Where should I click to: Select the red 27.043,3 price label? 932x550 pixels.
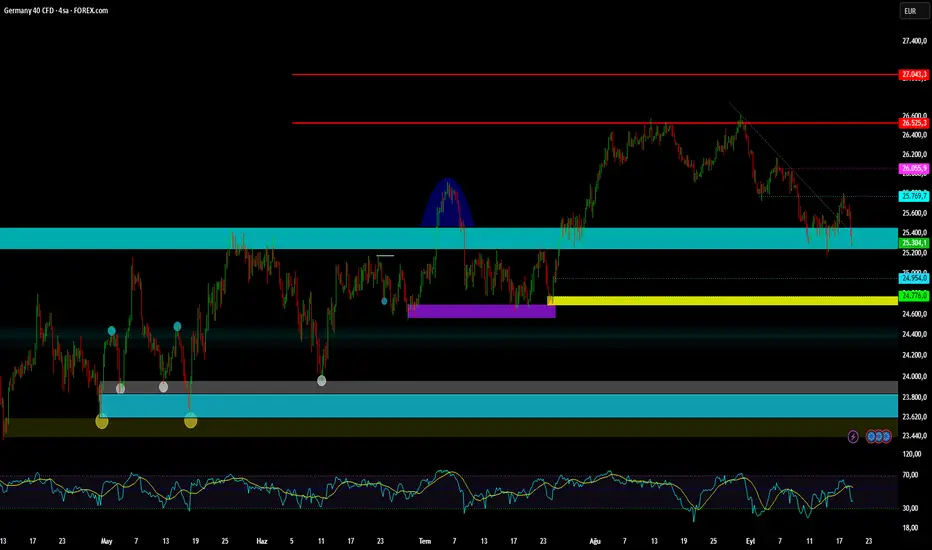click(x=914, y=74)
